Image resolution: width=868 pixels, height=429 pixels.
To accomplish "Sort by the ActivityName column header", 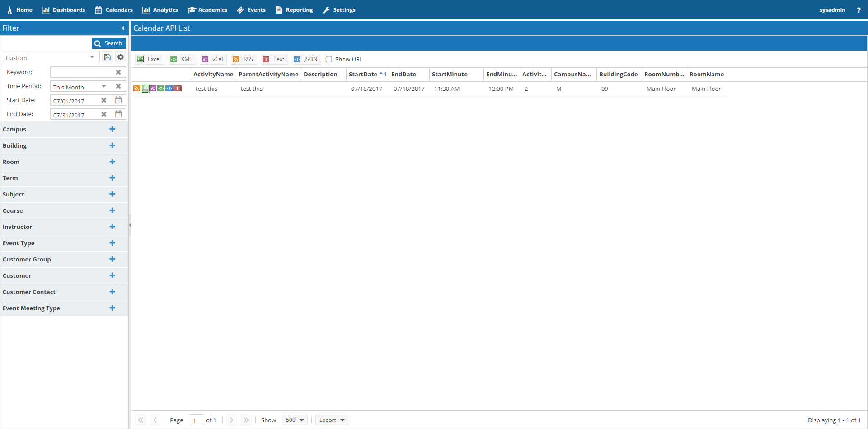I will pyautogui.click(x=213, y=74).
